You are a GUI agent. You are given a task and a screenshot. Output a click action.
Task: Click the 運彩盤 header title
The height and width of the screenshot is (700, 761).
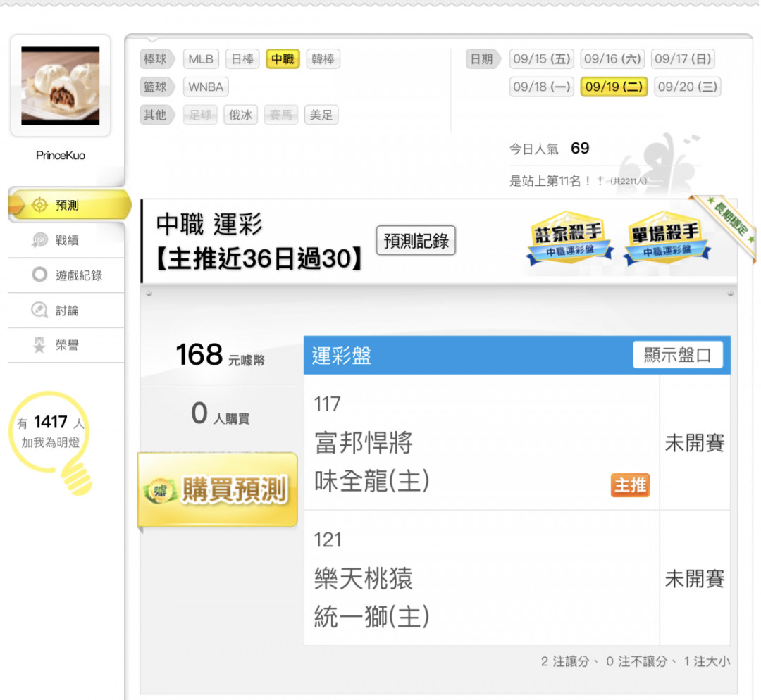[x=342, y=356]
